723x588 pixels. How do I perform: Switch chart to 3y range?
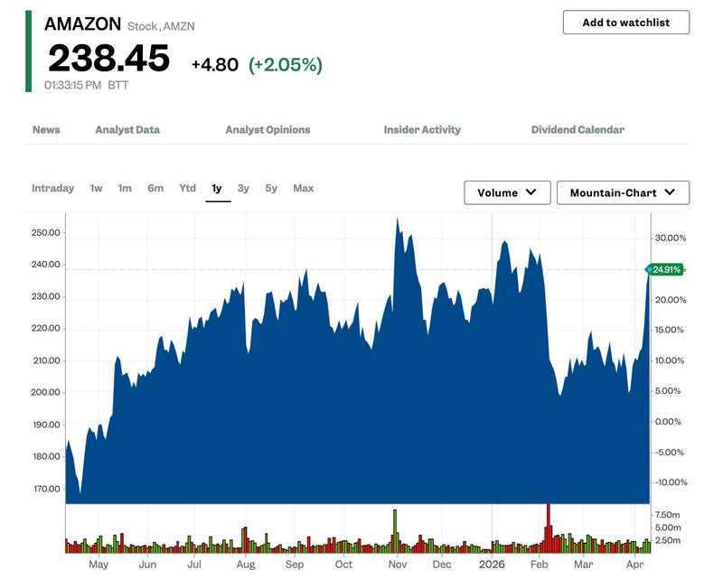pyautogui.click(x=243, y=188)
